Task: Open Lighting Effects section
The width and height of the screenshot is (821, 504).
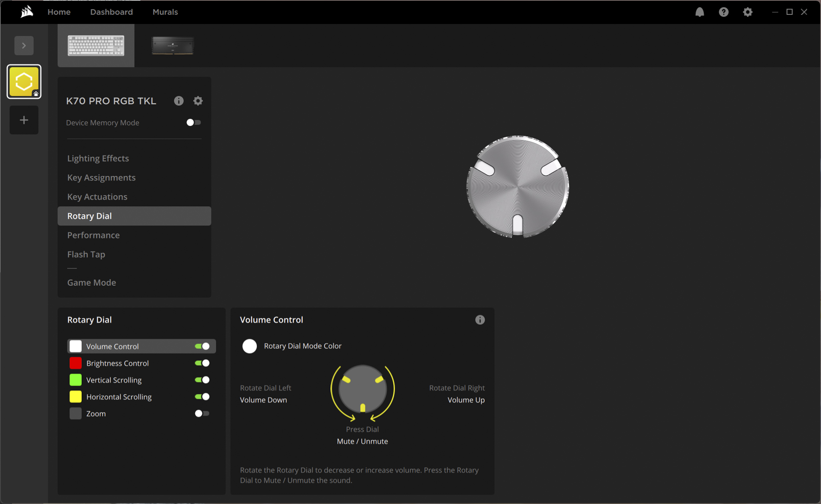Action: 98,158
